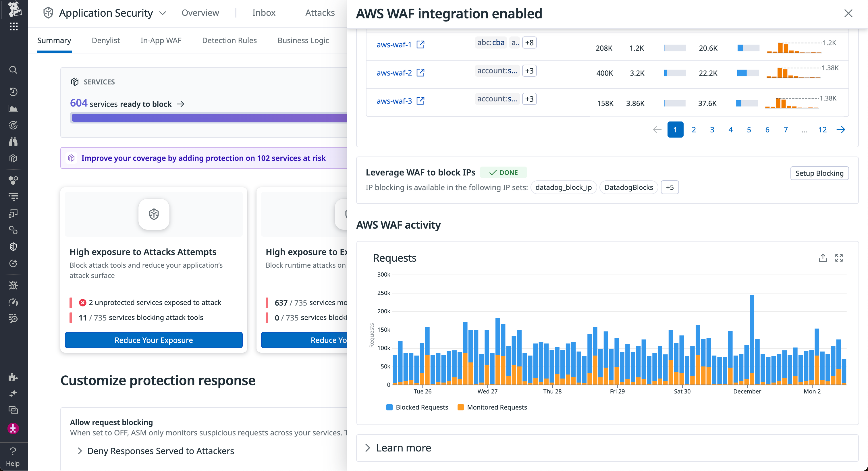Toggle the Monitored Requests legend entry
Image resolution: width=868 pixels, height=471 pixels.
click(x=492, y=407)
